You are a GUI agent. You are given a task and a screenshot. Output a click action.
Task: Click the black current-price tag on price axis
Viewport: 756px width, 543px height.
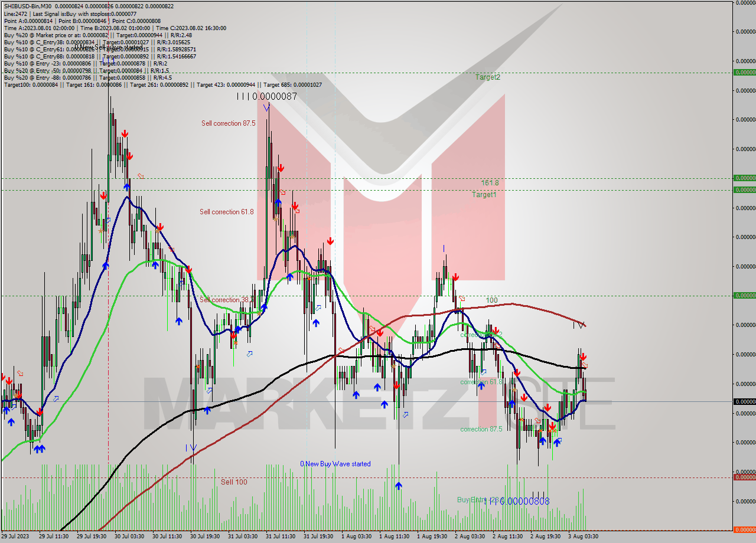pos(744,401)
